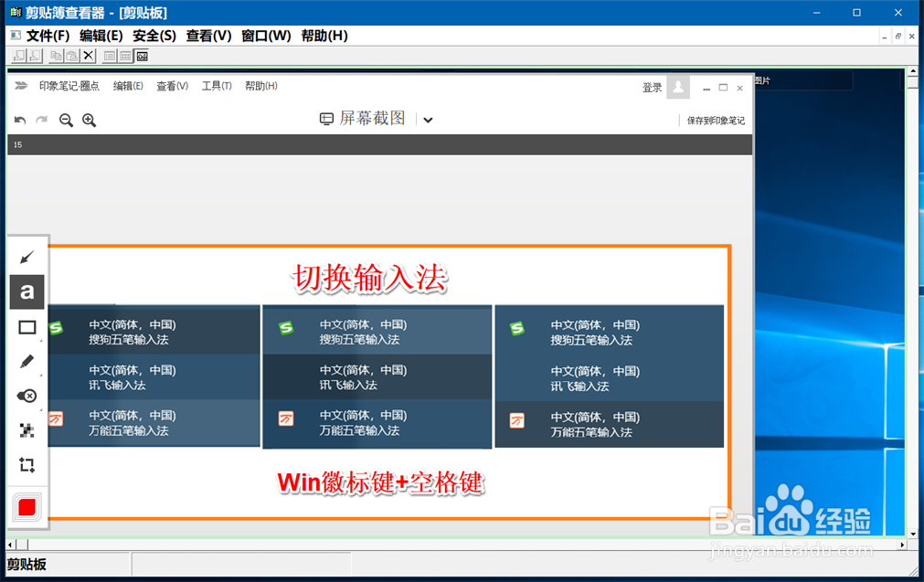The height and width of the screenshot is (582, 924).
Task: Click the horizontal scrollbar right arrow
Action: 902,545
